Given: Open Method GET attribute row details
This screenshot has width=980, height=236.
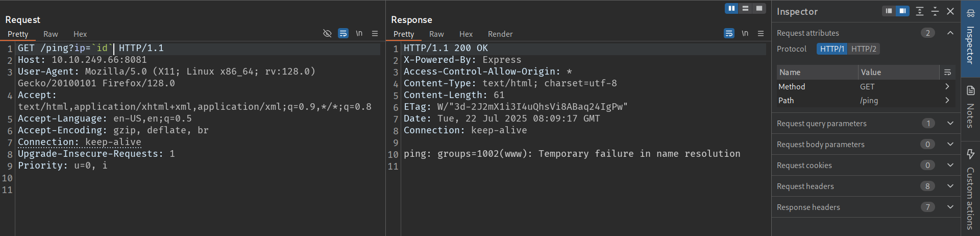Looking at the screenshot, I should click(947, 87).
